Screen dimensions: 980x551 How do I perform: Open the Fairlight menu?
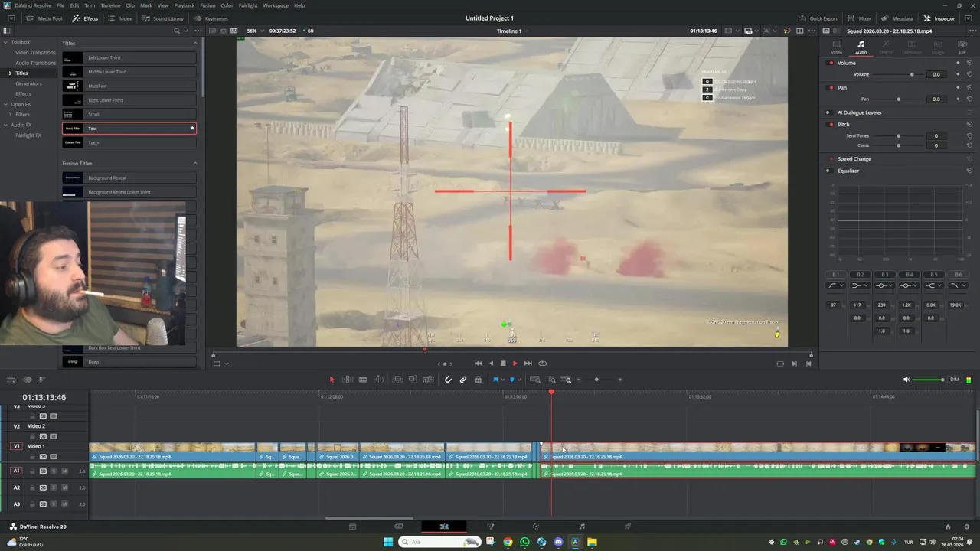[248, 5]
